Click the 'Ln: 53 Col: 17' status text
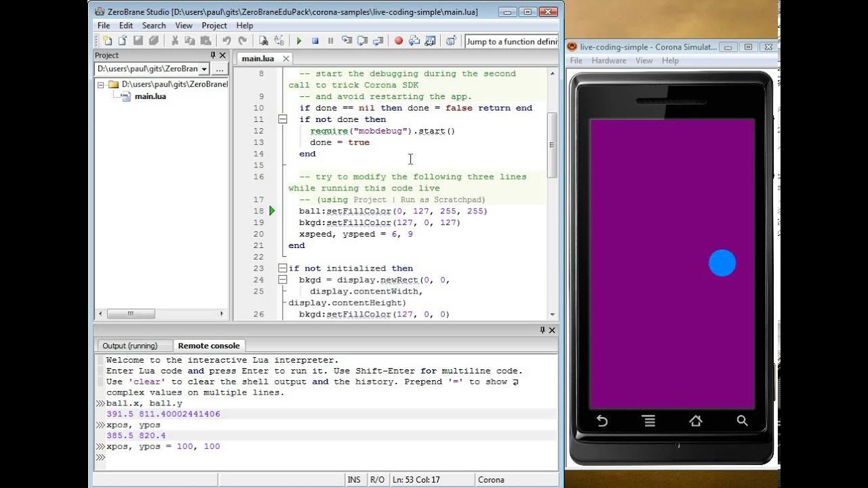 coord(417,480)
